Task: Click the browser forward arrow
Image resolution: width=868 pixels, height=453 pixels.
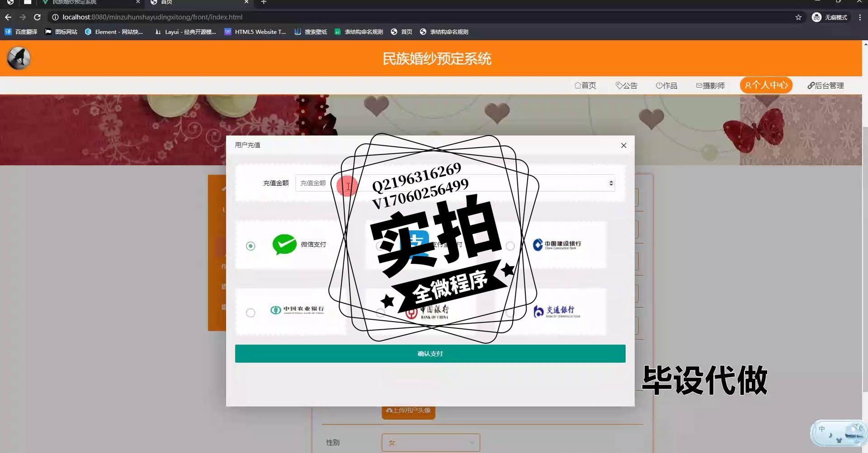Action: pyautogui.click(x=23, y=17)
